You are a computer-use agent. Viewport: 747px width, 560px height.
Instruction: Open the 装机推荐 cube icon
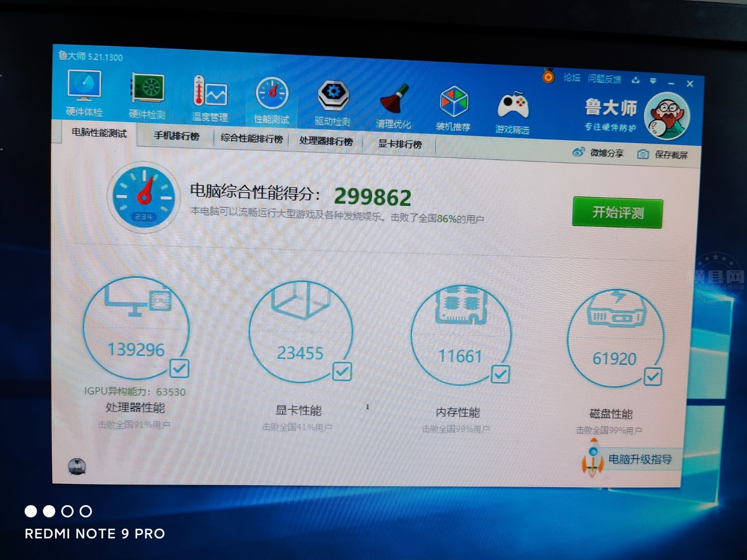pyautogui.click(x=453, y=109)
